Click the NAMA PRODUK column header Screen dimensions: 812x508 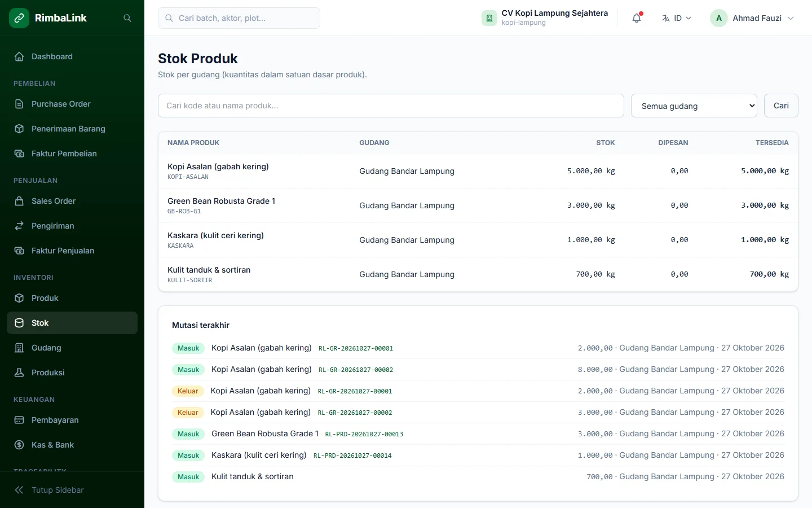click(x=193, y=143)
